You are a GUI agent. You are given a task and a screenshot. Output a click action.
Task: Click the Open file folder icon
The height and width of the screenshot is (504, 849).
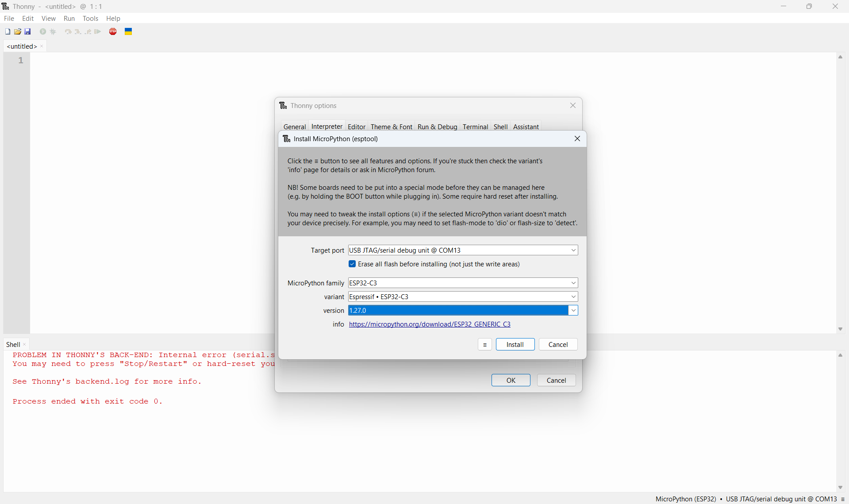pos(18,31)
